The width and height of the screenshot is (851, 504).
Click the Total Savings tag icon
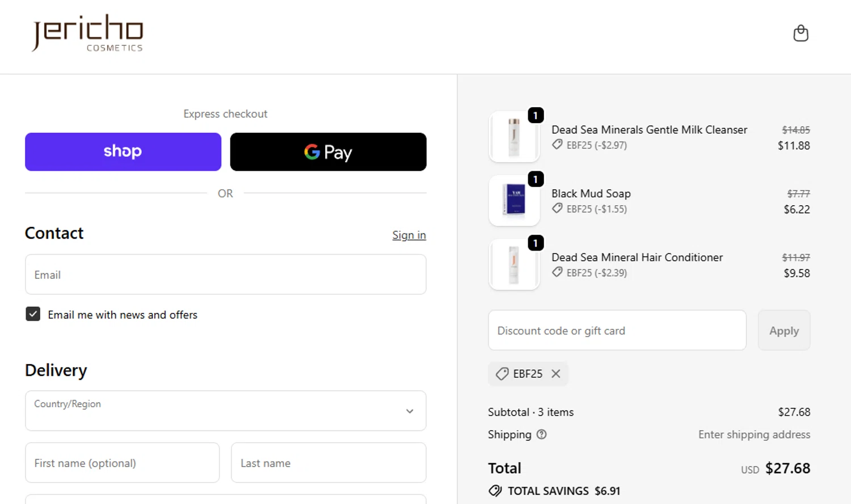point(495,491)
